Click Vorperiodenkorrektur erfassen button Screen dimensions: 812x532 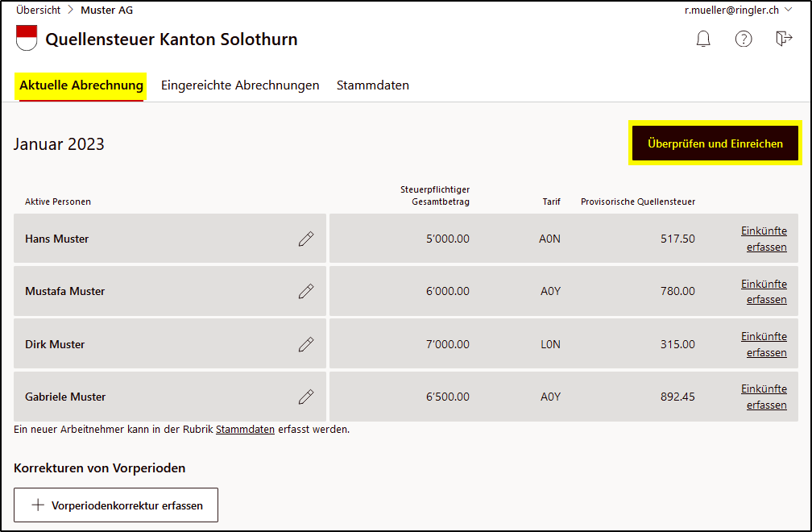pyautogui.click(x=116, y=505)
